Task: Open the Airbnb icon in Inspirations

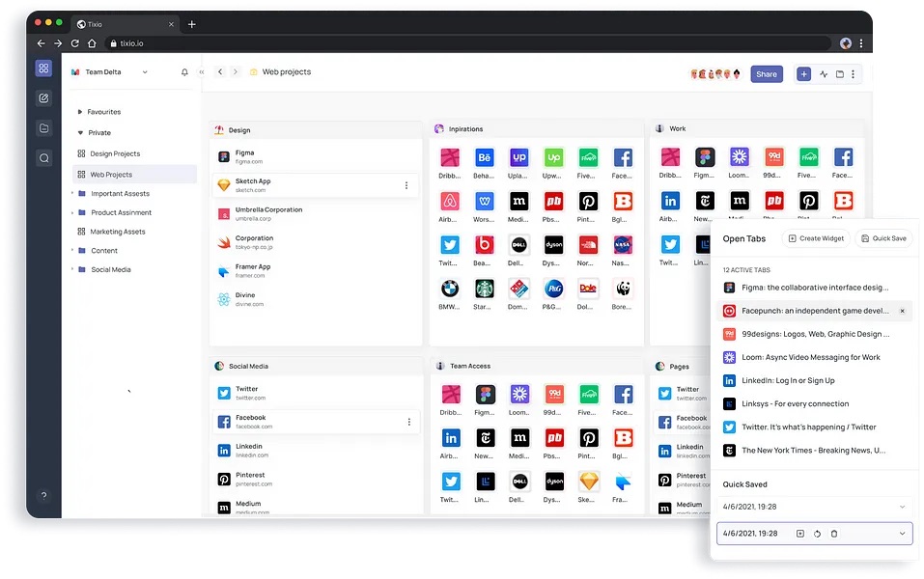Action: [x=450, y=202]
